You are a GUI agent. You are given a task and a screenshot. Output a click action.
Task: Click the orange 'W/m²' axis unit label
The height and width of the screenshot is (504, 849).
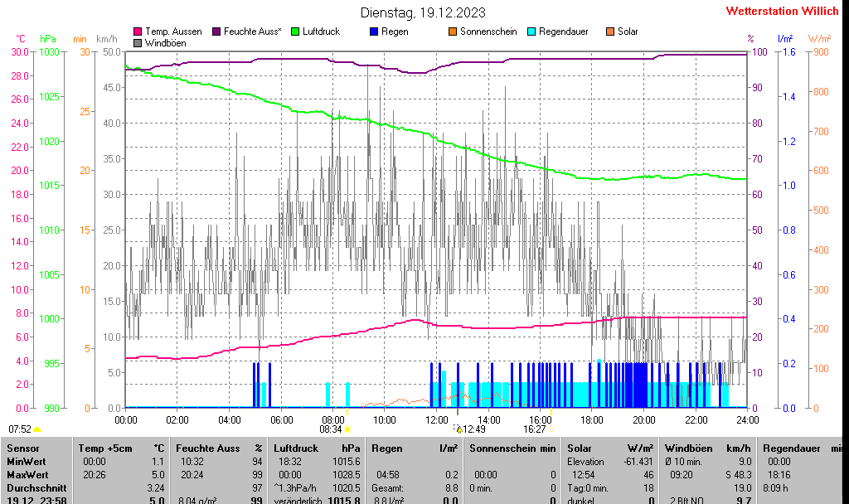point(819,39)
